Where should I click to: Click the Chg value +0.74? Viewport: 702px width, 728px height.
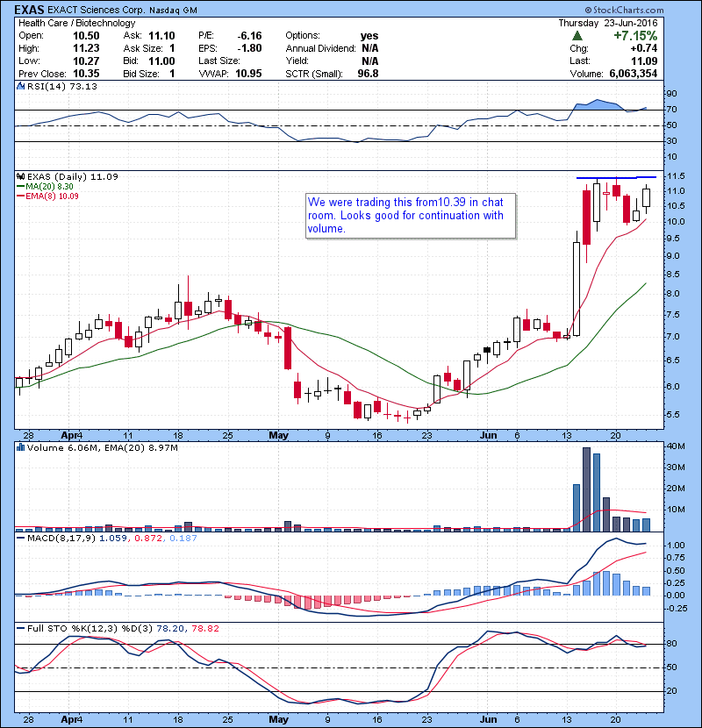coord(643,48)
